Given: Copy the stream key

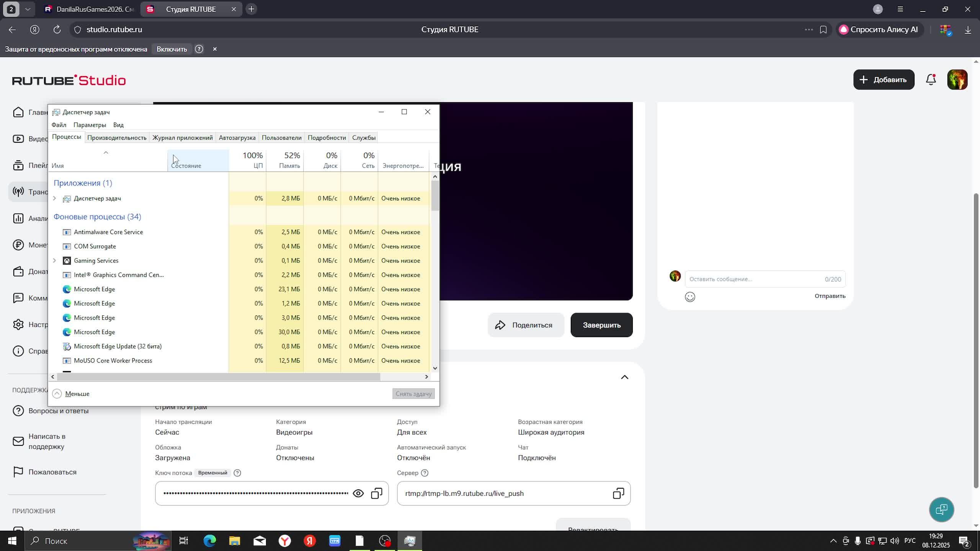Looking at the screenshot, I should click(x=377, y=493).
